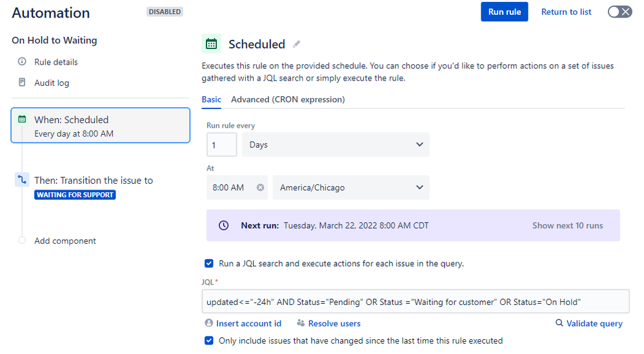Click the Every day at 8:00 AM text
Viewport: 644px width, 354px height.
click(x=74, y=133)
